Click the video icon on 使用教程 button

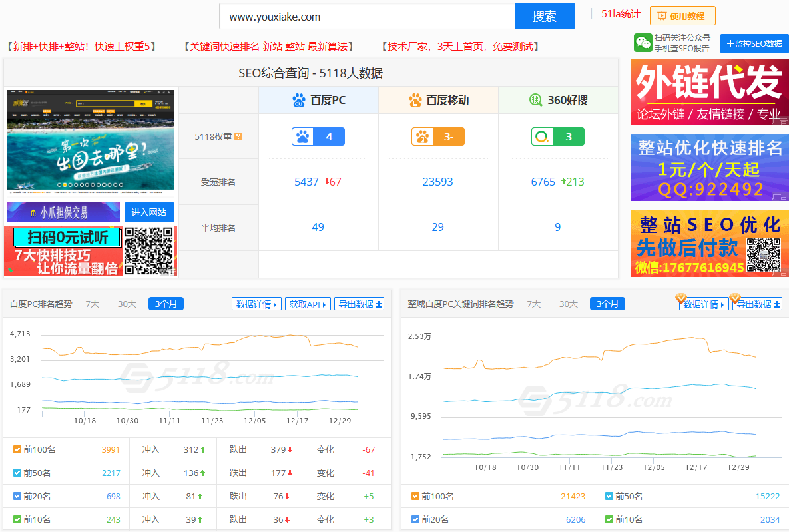[662, 16]
